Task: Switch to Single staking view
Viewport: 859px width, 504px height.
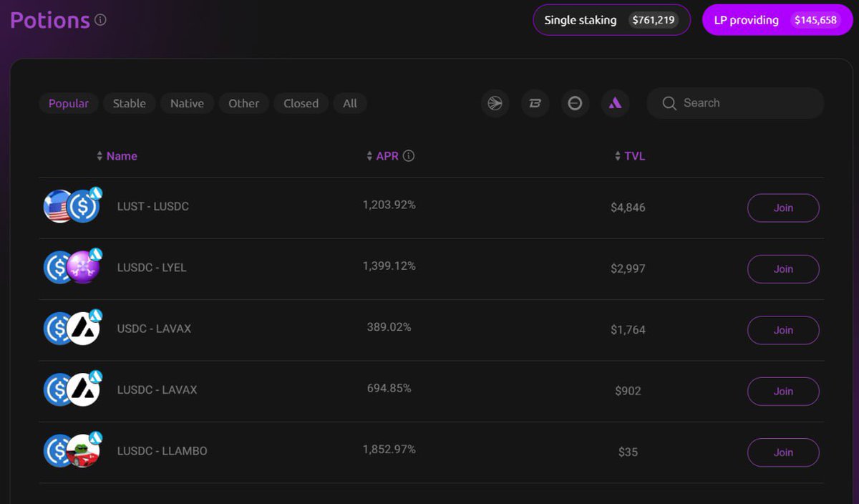Action: click(611, 20)
